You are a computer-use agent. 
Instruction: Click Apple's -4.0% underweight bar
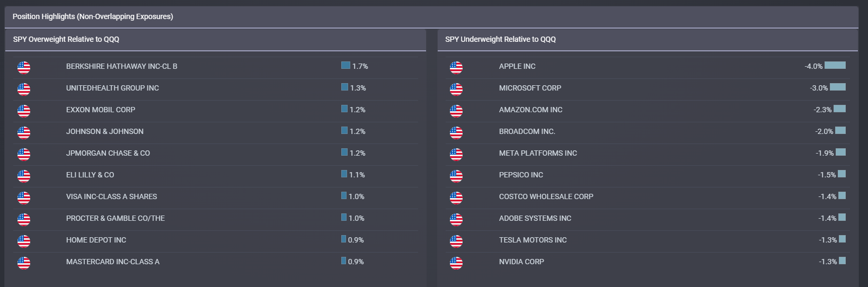coord(835,65)
